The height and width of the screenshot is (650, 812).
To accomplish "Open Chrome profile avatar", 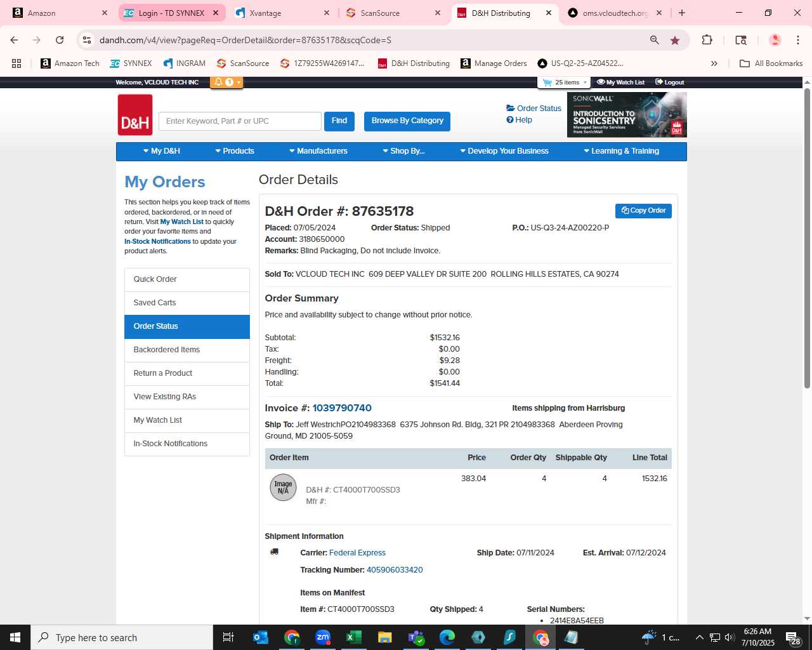I will point(775,40).
